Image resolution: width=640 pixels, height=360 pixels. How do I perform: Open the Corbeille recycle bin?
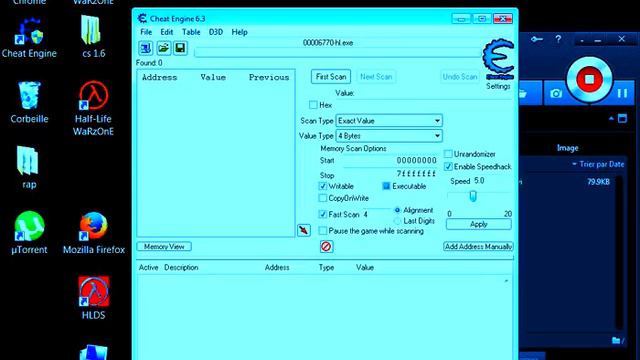pyautogui.click(x=29, y=102)
